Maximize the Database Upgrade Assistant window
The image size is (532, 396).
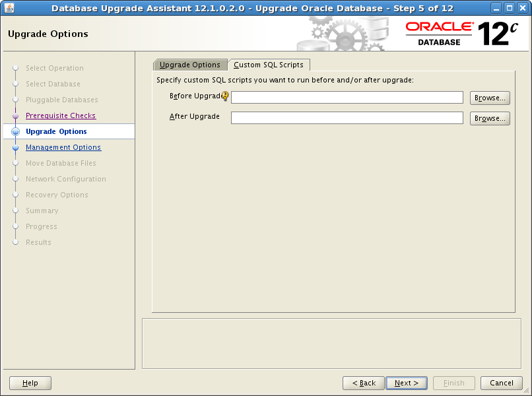510,8
